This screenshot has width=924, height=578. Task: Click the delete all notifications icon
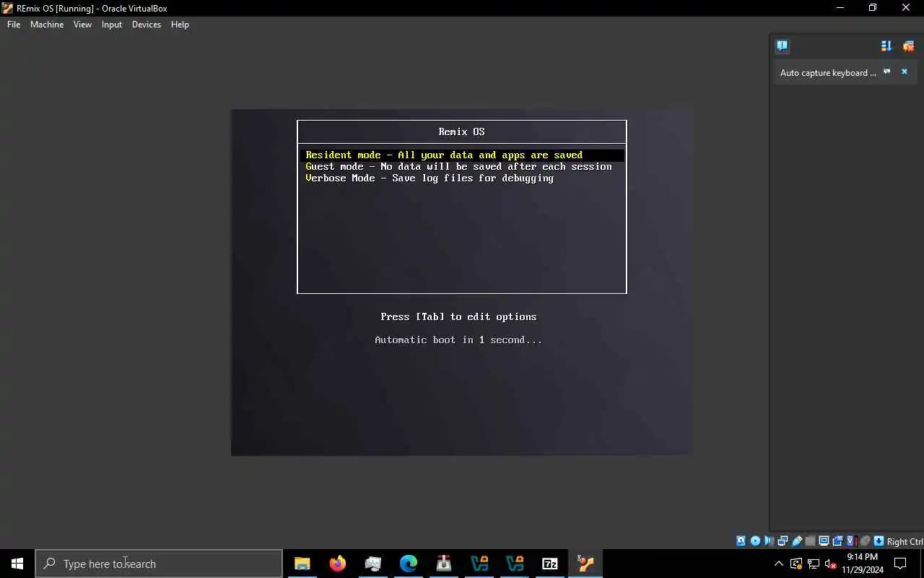pyautogui.click(x=908, y=46)
